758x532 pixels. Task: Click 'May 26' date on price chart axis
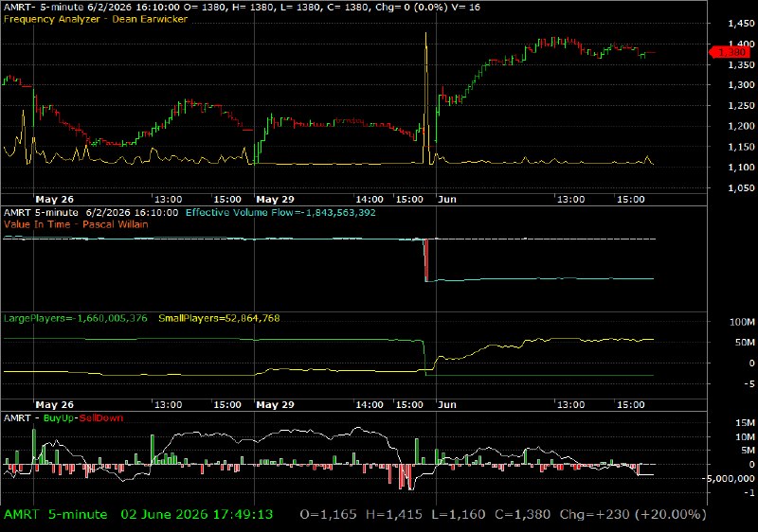(55, 200)
